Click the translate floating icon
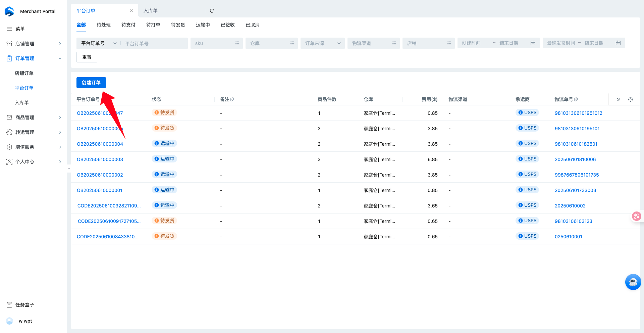Screen dimensions: 644x333 636,216
